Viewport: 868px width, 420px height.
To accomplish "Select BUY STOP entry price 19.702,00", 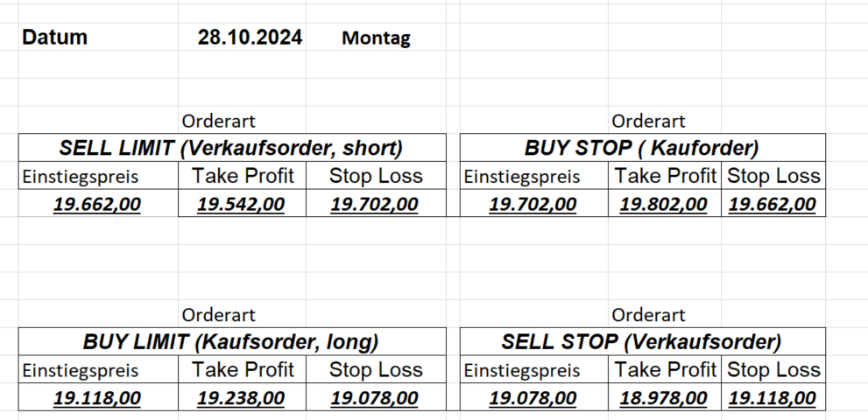I will (x=533, y=205).
